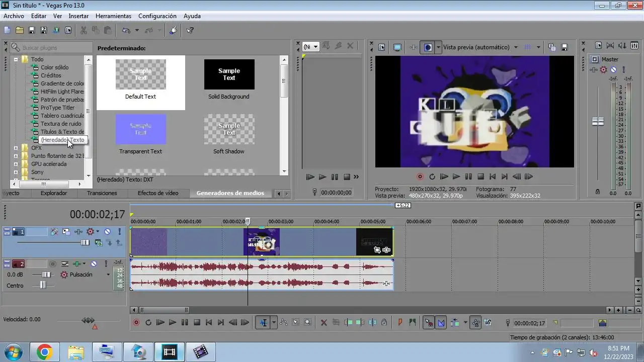Toggle Enable Snapping in timeline toolbar
Screen dimensions: 644x362
pyautogui.click(x=428, y=323)
